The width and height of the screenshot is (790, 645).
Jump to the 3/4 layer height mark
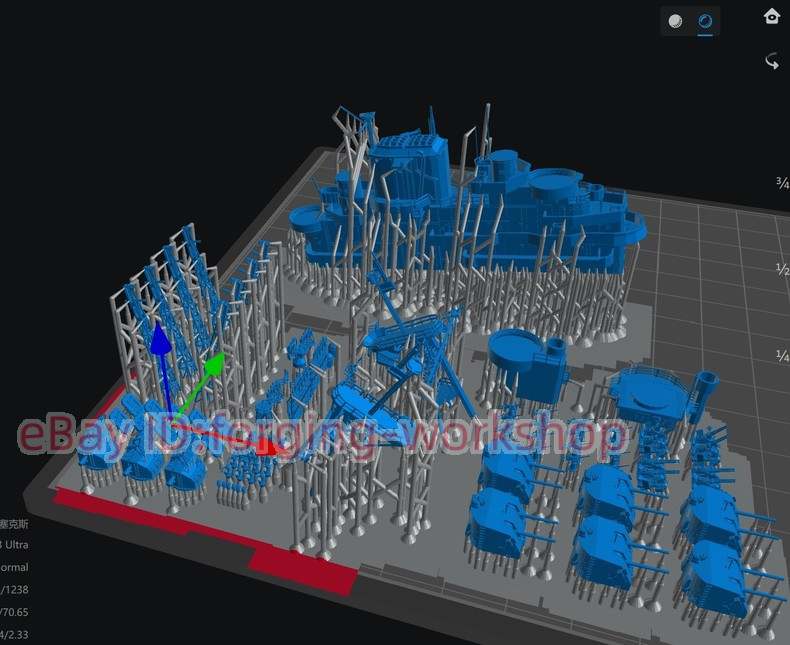pos(782,182)
